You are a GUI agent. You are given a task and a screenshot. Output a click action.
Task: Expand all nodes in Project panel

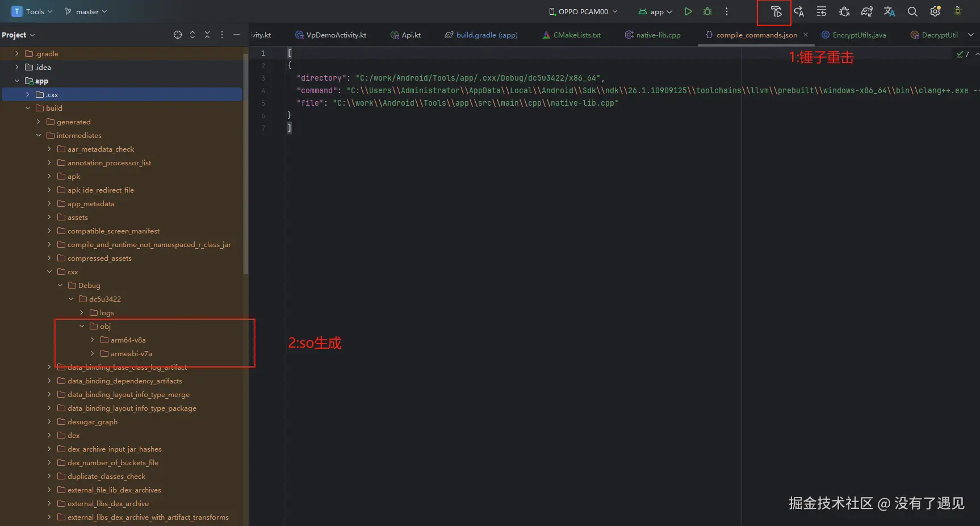point(192,35)
